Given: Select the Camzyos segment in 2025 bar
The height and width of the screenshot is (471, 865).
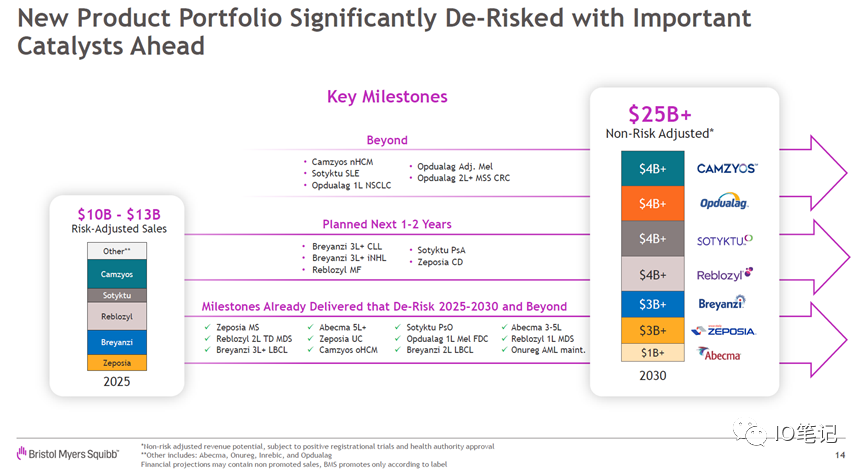Looking at the screenshot, I should [116, 274].
